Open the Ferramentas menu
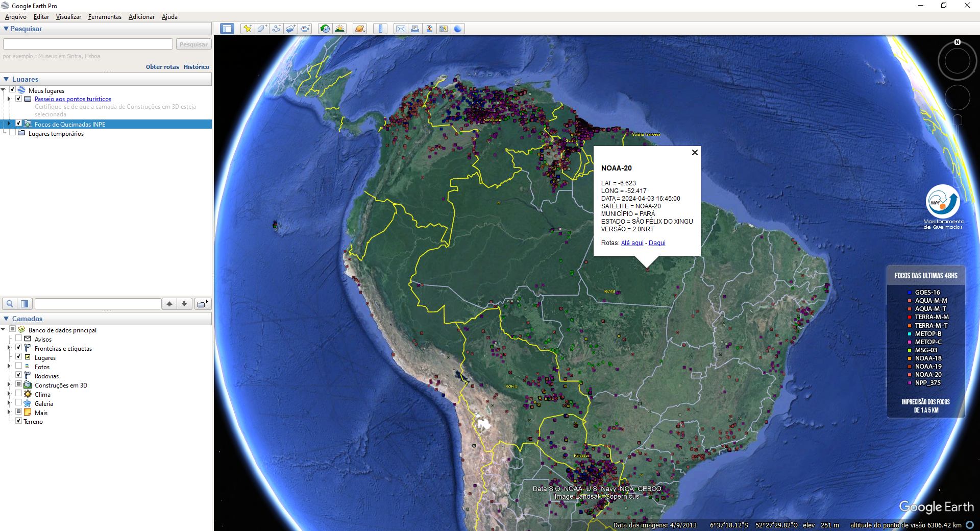This screenshot has width=980, height=531. coord(105,17)
